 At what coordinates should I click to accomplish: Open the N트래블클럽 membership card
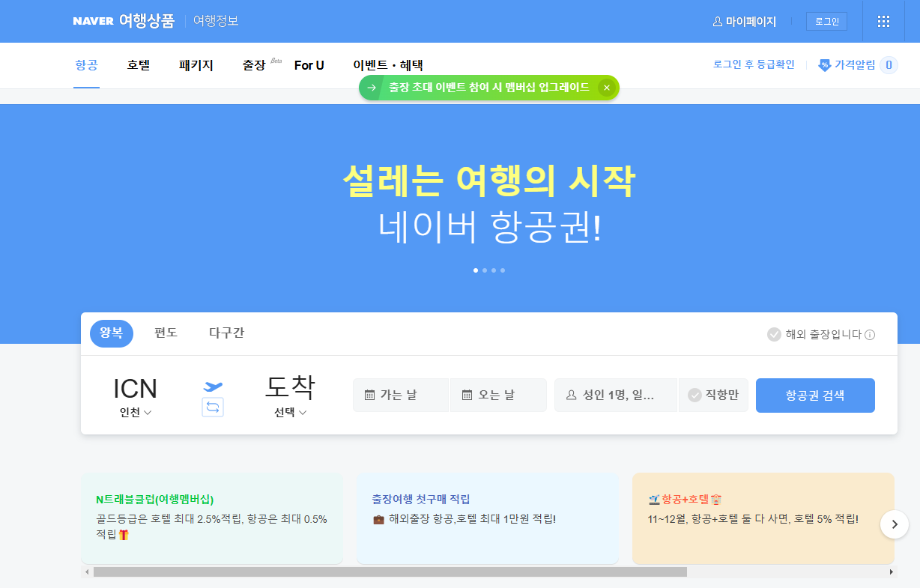[x=213, y=518]
